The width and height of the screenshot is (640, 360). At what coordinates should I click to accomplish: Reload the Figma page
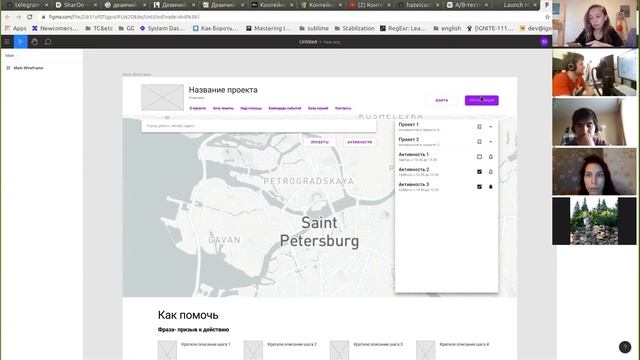click(x=29, y=17)
